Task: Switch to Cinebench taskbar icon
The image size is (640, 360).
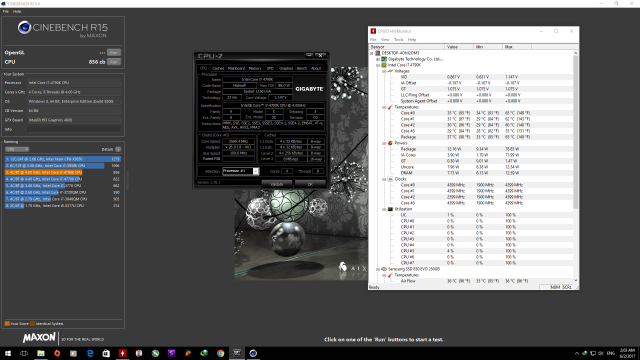Action: (x=253, y=353)
